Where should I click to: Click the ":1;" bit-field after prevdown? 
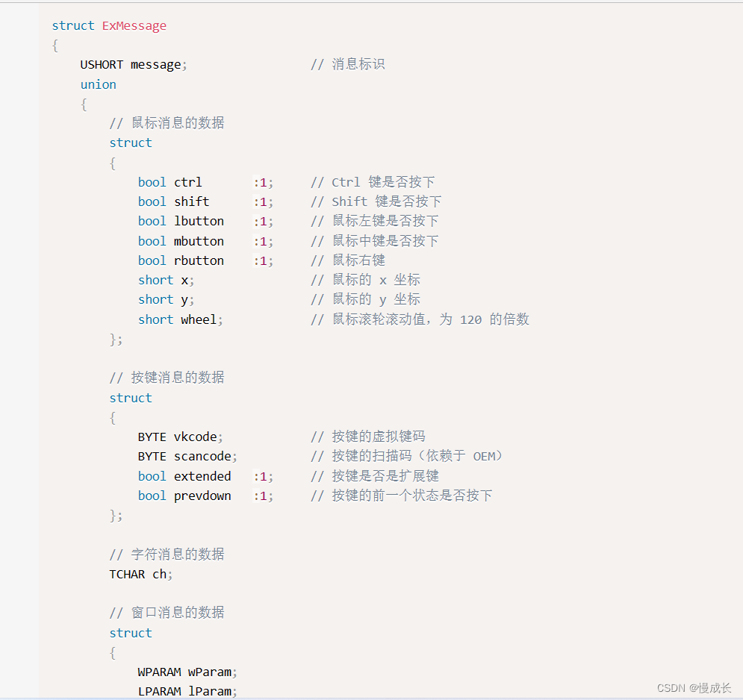(x=263, y=496)
